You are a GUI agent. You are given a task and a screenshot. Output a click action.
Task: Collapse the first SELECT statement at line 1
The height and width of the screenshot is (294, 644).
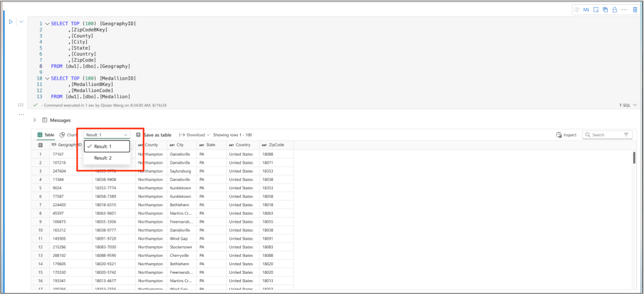pos(47,24)
